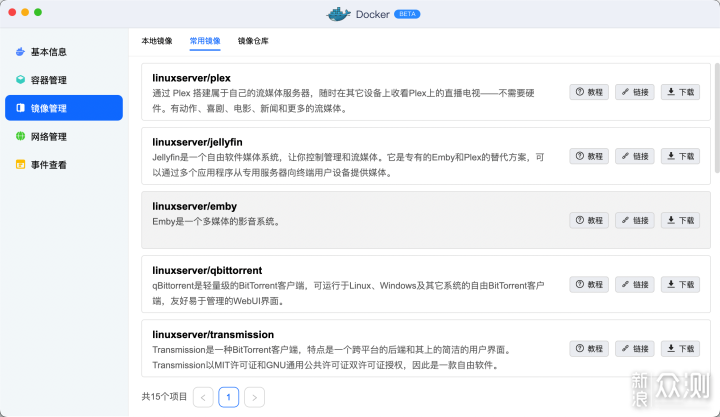
Task: Switch to the 本地镜像 tab
Action: coord(157,41)
